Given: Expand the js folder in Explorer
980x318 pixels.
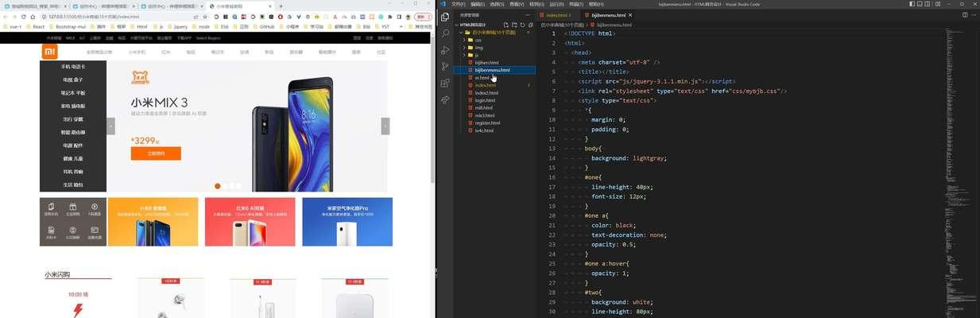Looking at the screenshot, I should click(x=464, y=55).
